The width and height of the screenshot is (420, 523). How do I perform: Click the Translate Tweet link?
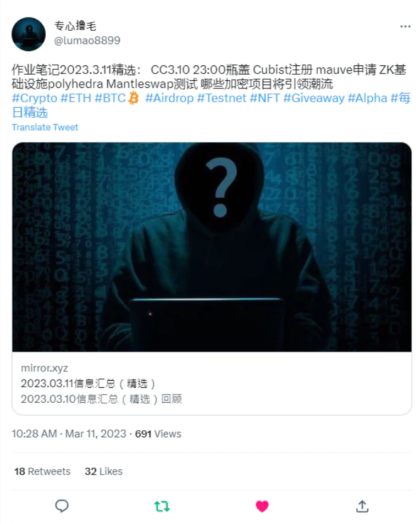[45, 127]
